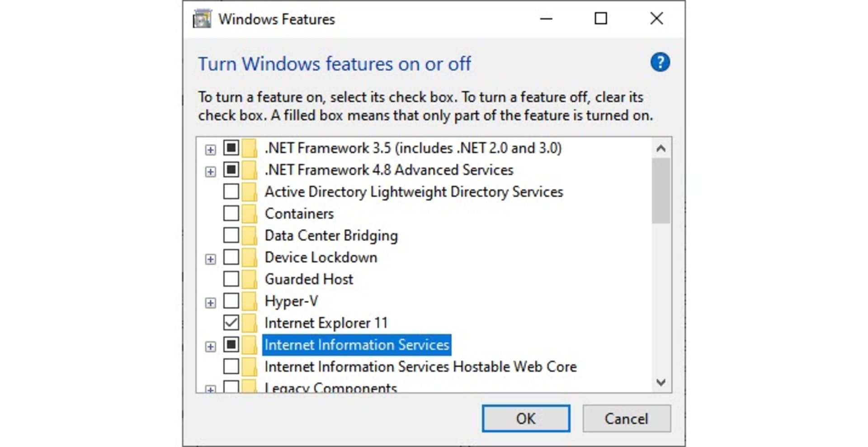Click the folder icon beside Guarded Host
The height and width of the screenshot is (447, 868).
[x=249, y=279]
